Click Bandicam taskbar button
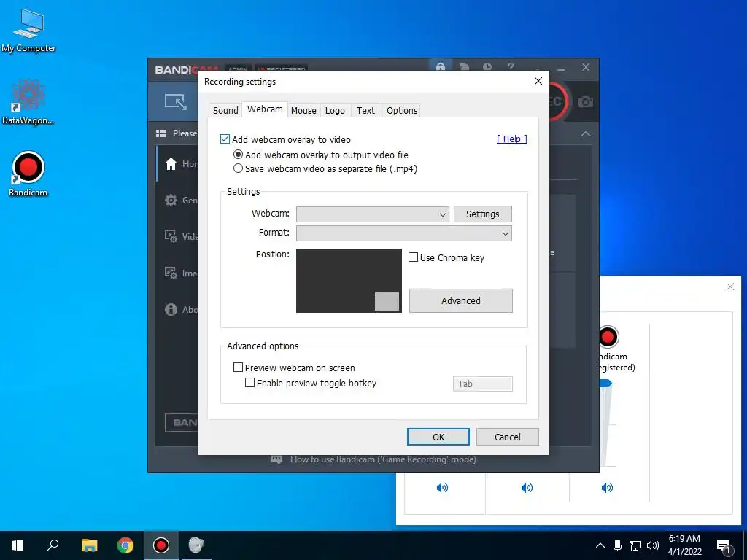The height and width of the screenshot is (560, 747). tap(161, 545)
